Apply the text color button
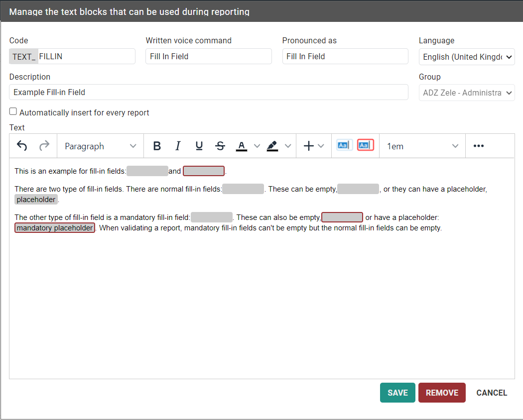The height and width of the screenshot is (420, 523). click(x=242, y=146)
